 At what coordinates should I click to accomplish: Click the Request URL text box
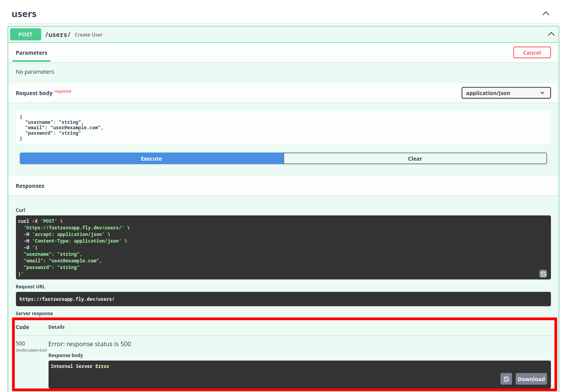point(283,299)
